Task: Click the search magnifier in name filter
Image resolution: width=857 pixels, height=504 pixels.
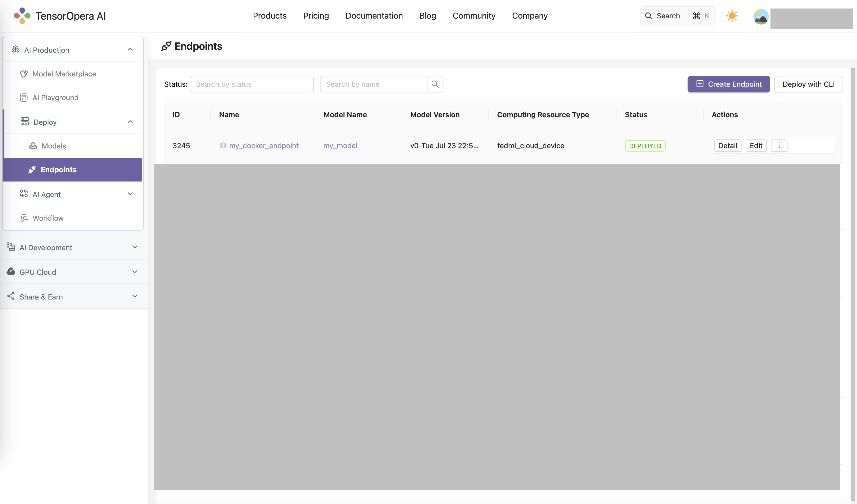Action: coord(435,84)
